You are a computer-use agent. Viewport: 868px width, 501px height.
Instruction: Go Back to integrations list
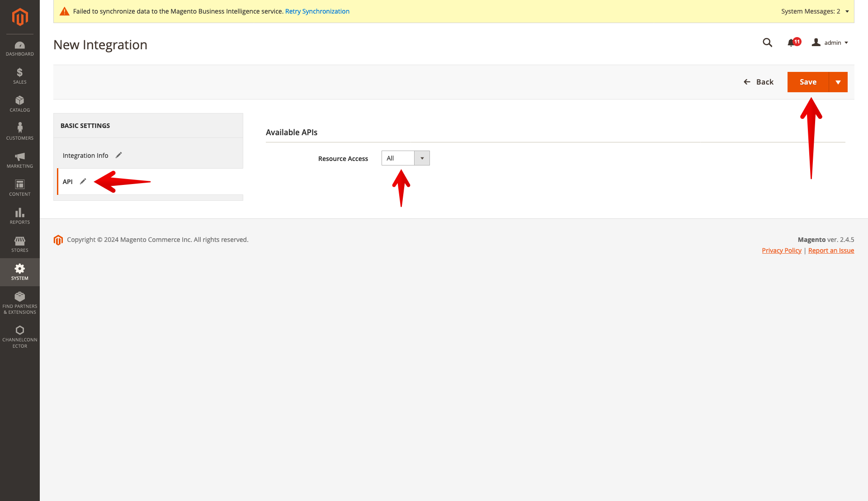[x=759, y=82]
